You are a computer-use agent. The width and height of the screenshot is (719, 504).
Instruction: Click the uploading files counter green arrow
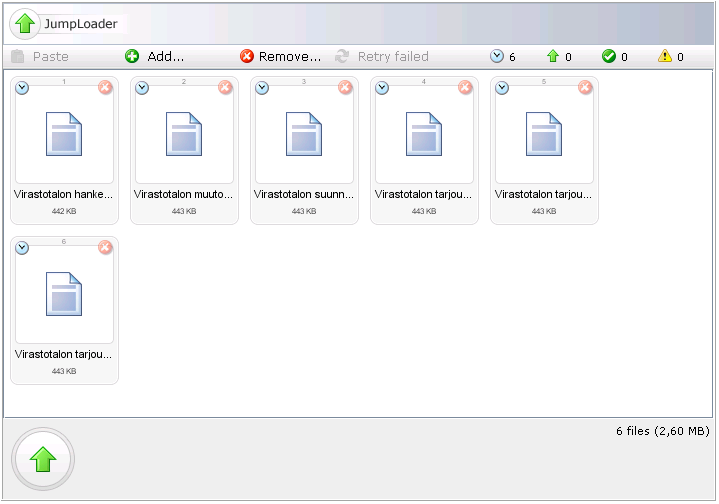[x=559, y=56]
